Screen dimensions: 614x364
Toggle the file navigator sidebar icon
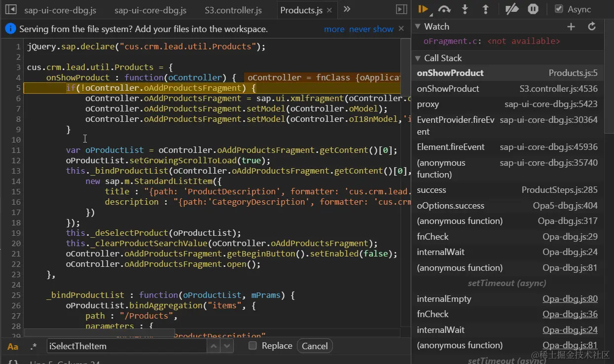10,9
